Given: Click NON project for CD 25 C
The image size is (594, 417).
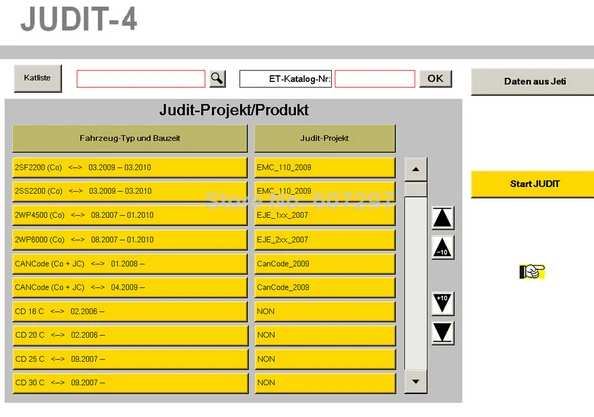Looking at the screenshot, I should click(x=325, y=359).
